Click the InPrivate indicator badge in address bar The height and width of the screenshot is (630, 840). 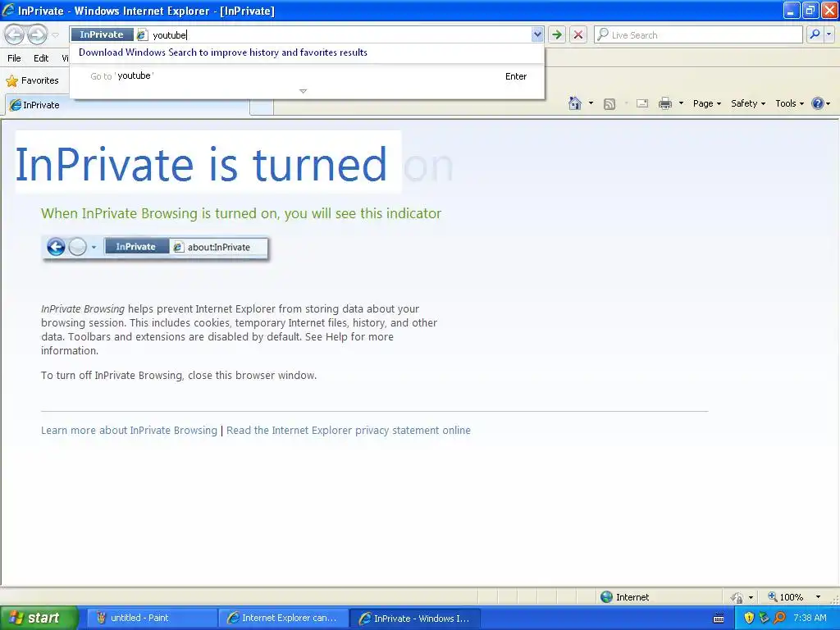coord(102,34)
